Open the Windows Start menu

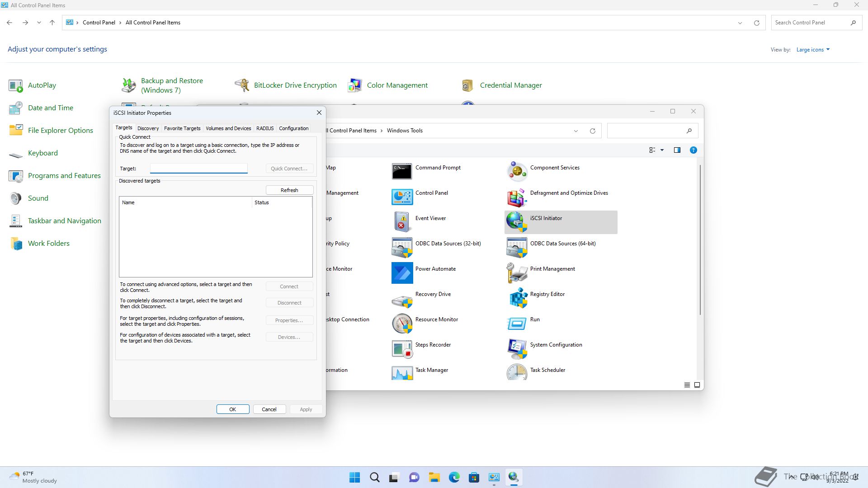click(x=355, y=477)
